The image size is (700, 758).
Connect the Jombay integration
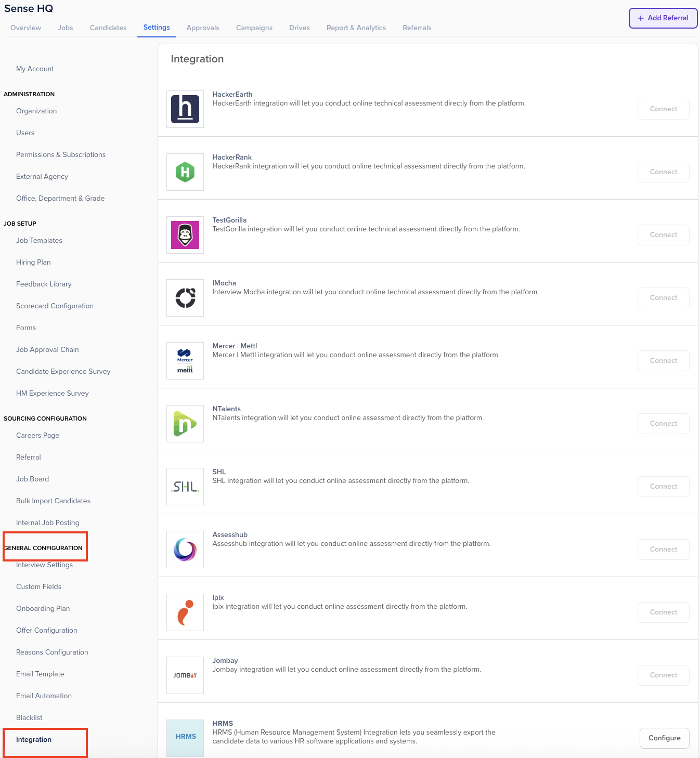(x=664, y=675)
